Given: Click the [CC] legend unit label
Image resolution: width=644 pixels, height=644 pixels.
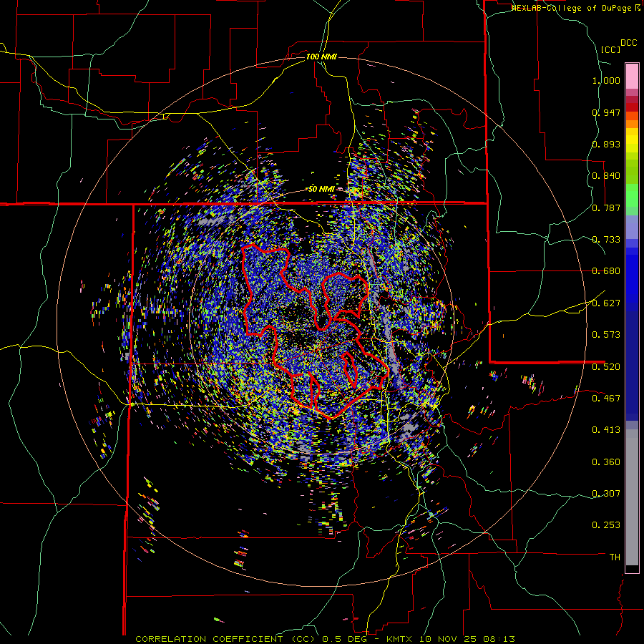Looking at the screenshot, I should tap(611, 49).
